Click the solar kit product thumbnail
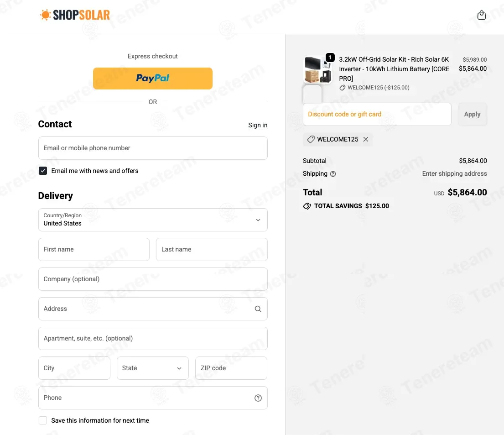Image resolution: width=504 pixels, height=435 pixels. click(x=318, y=69)
